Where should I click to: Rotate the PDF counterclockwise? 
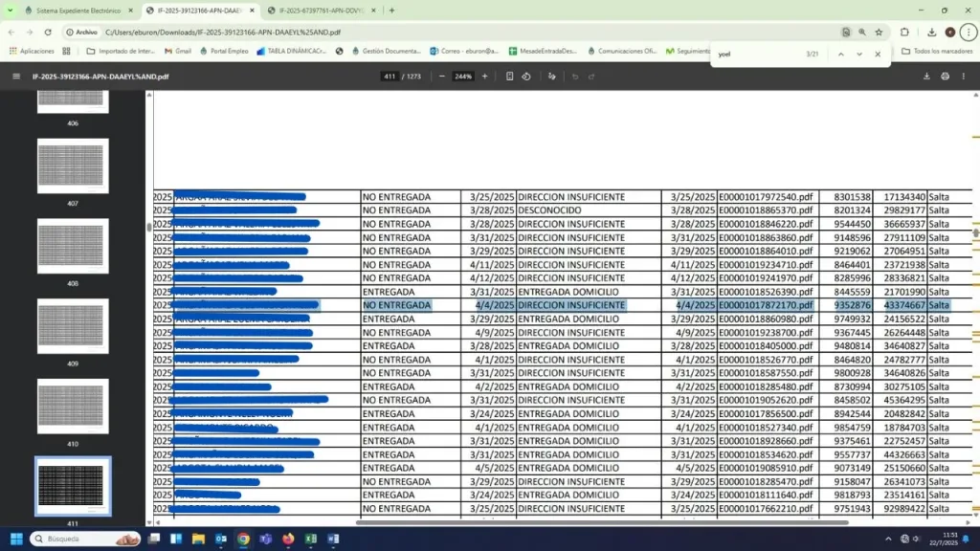(526, 76)
